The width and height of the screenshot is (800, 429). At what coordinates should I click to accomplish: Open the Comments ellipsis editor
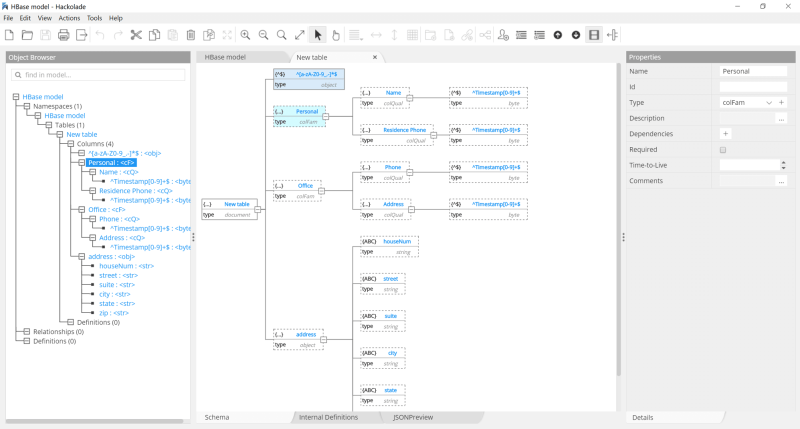pos(781,181)
